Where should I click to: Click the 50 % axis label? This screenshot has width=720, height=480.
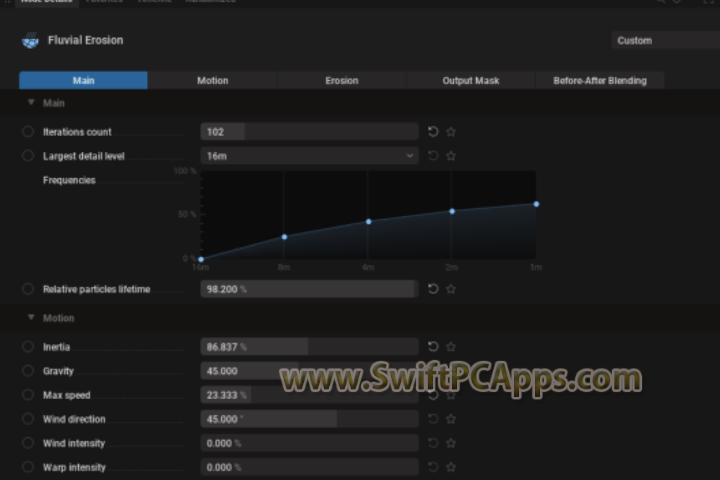click(x=187, y=215)
